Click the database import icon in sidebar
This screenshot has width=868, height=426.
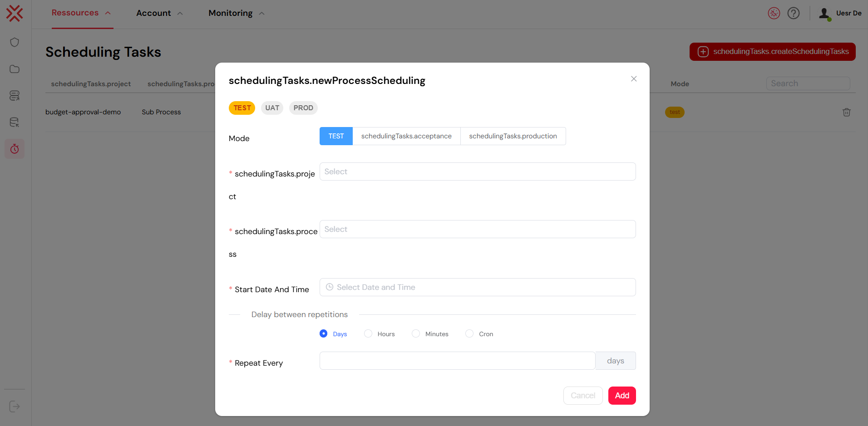tap(14, 122)
